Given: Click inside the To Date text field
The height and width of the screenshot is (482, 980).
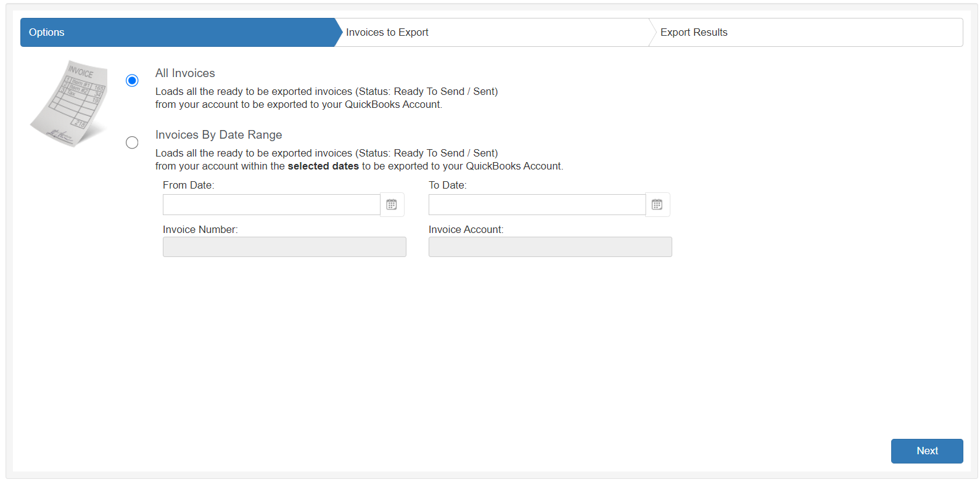Looking at the screenshot, I should pos(537,205).
